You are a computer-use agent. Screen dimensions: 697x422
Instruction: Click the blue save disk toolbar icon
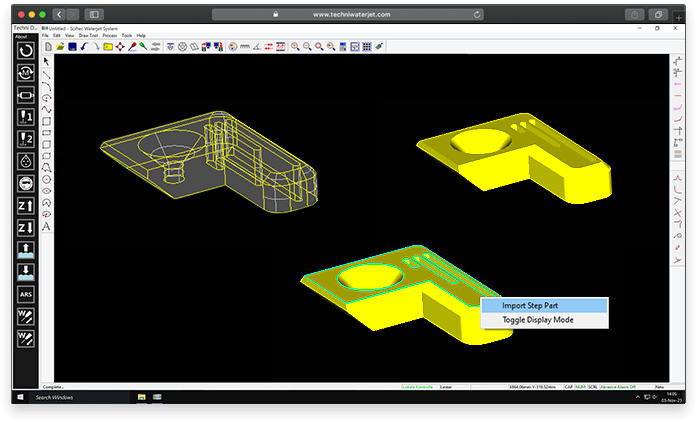click(72, 46)
